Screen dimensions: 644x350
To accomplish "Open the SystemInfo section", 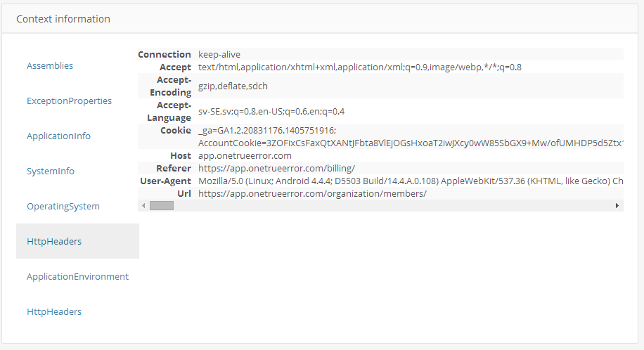I will pos(51,171).
